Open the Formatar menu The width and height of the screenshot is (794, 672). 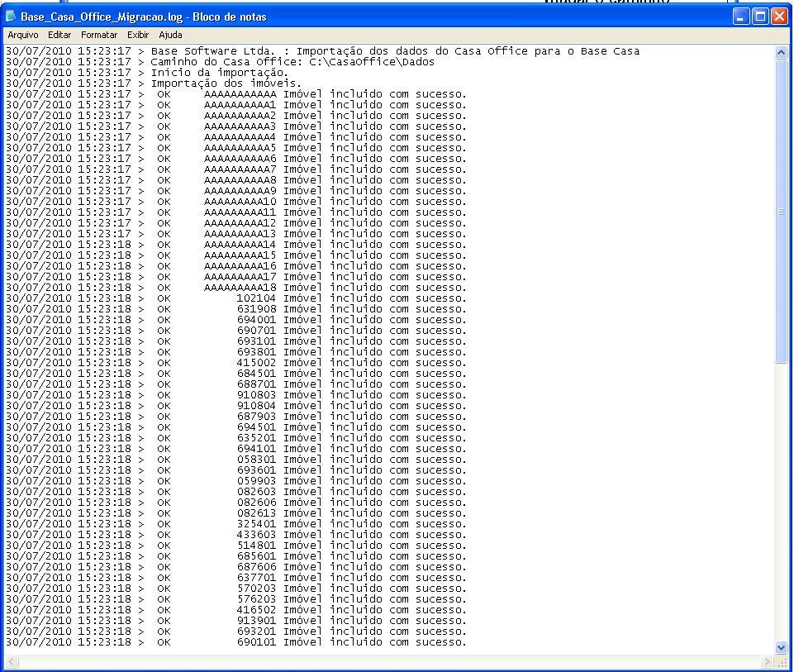[x=99, y=35]
